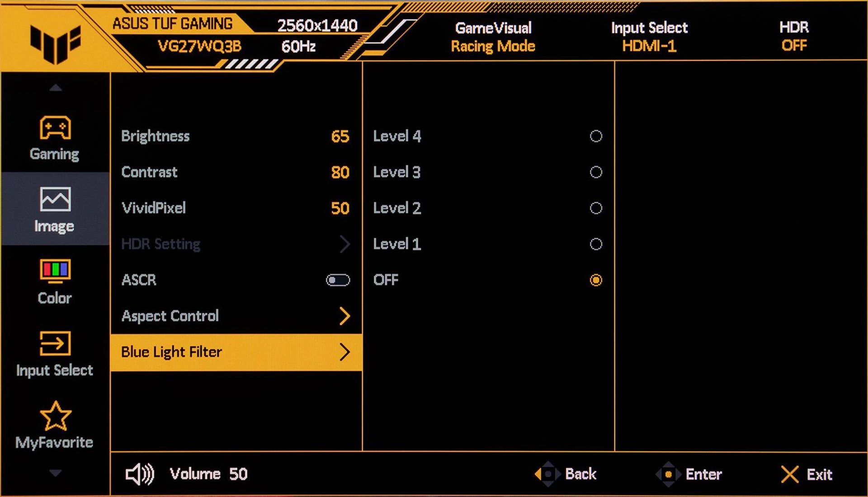
Task: Click the speaker volume icon
Action: point(140,474)
